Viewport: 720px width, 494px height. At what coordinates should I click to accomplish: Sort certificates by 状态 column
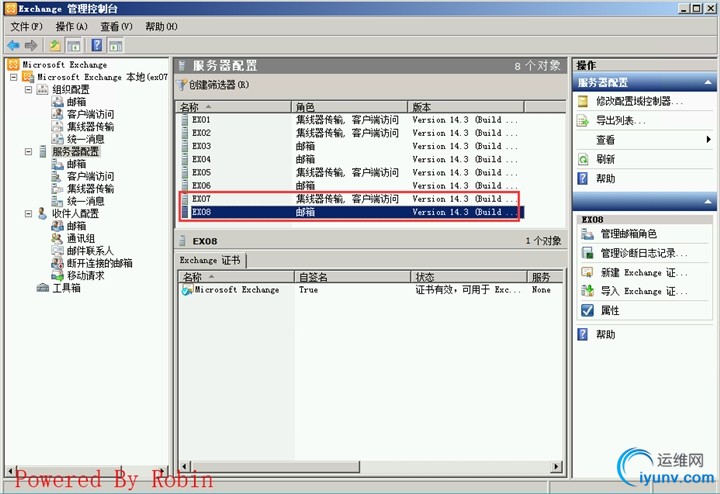(x=468, y=277)
